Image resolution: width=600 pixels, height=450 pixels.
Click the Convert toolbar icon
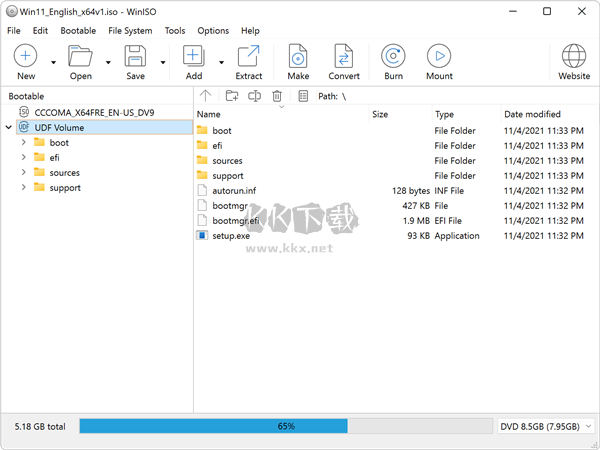pyautogui.click(x=344, y=56)
